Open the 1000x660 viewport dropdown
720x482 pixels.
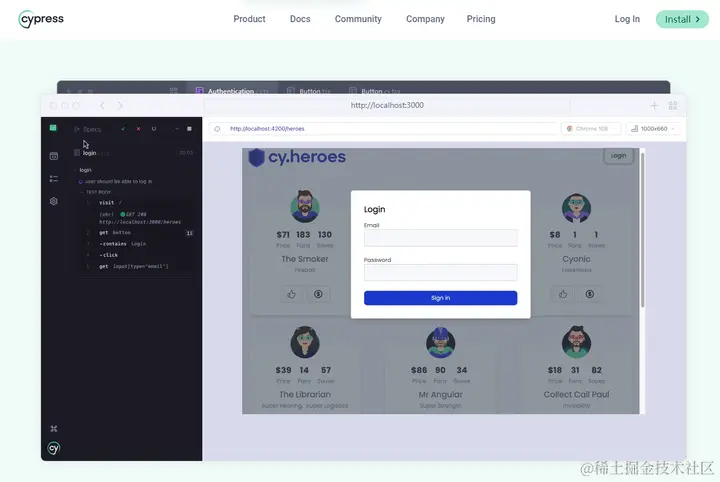[652, 129]
